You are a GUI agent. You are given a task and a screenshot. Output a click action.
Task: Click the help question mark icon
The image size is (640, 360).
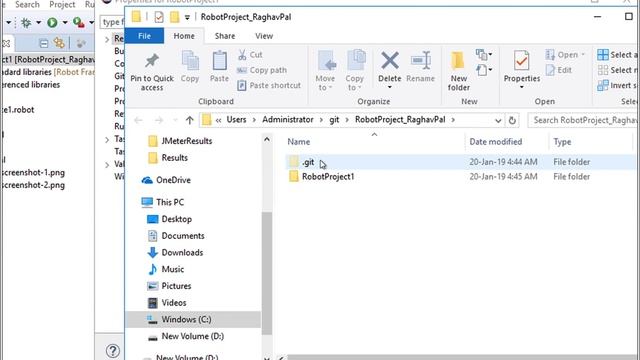[x=113, y=351]
